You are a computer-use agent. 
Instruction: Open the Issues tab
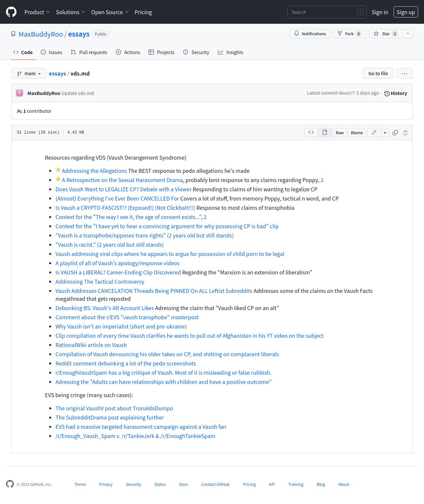(x=51, y=52)
